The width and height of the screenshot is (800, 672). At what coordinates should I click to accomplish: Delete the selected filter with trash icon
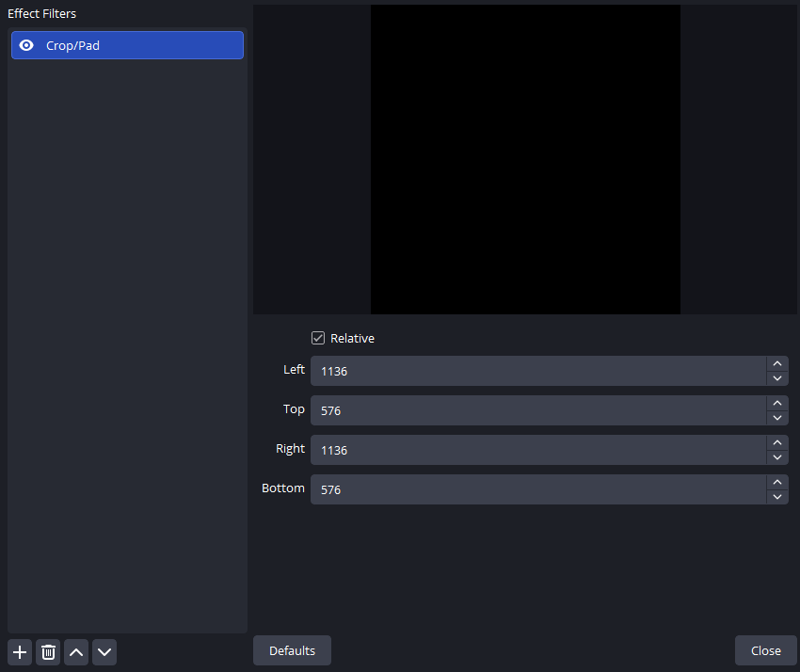point(48,652)
